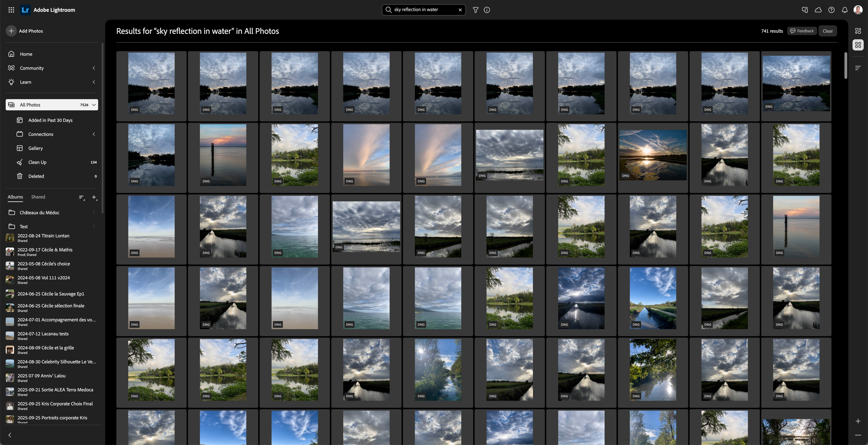Image resolution: width=868 pixels, height=445 pixels.
Task: Zoom in thumbnails with plus icon
Action: [x=858, y=421]
